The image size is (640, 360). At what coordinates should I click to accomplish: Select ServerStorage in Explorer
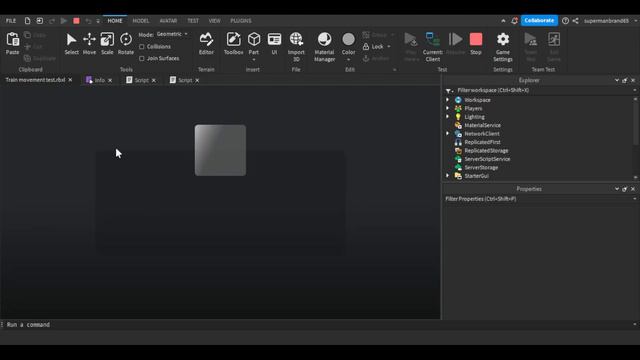point(481,167)
